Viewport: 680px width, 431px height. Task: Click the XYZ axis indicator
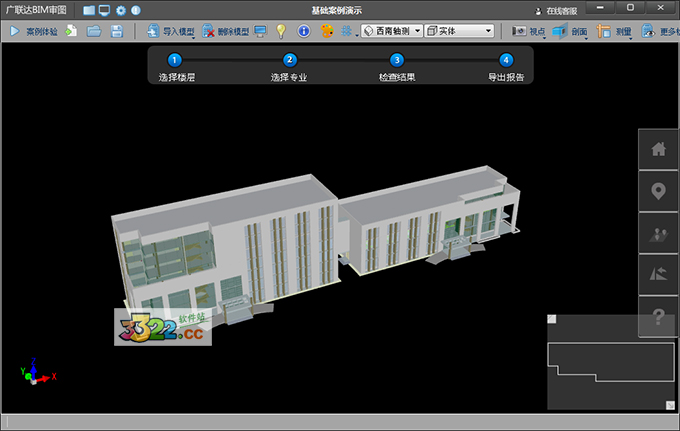pos(37,372)
